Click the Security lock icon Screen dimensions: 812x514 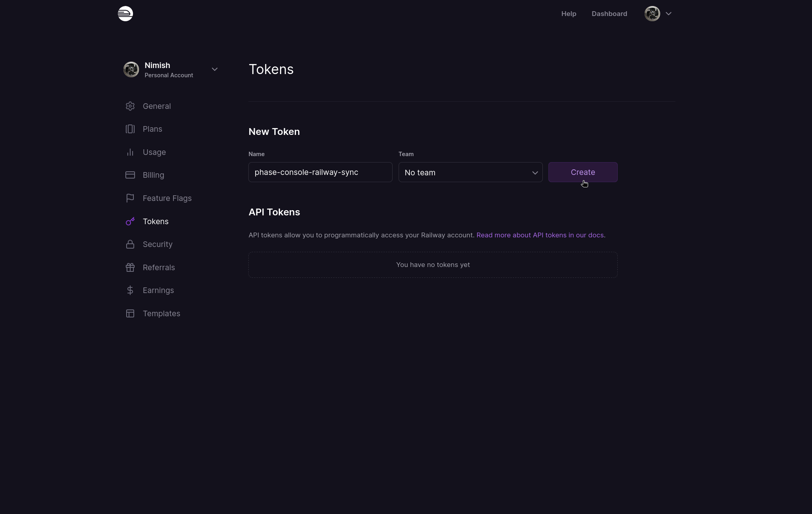130,244
